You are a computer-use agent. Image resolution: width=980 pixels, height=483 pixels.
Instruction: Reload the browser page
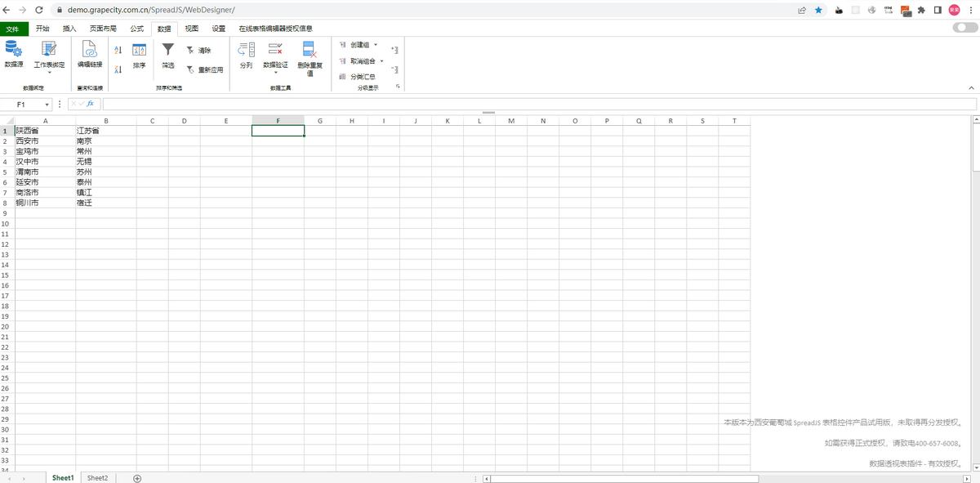click(39, 10)
